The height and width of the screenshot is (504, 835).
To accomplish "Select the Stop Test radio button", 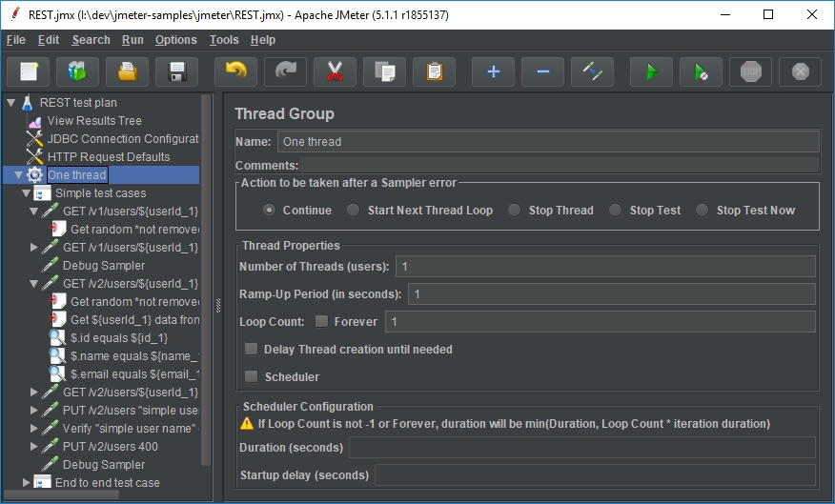I will tap(615, 211).
